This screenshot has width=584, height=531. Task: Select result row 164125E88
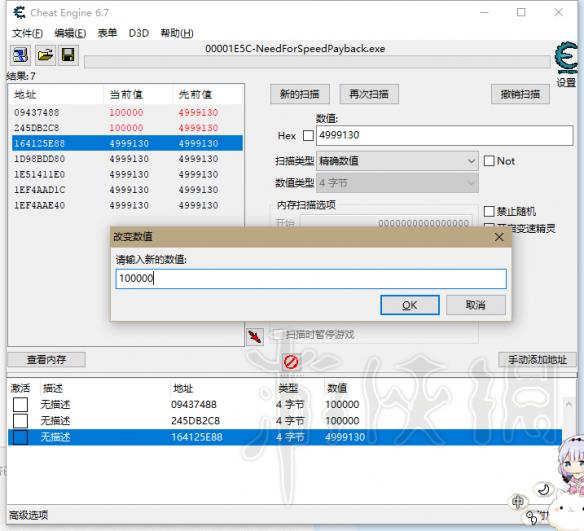[x=127, y=143]
